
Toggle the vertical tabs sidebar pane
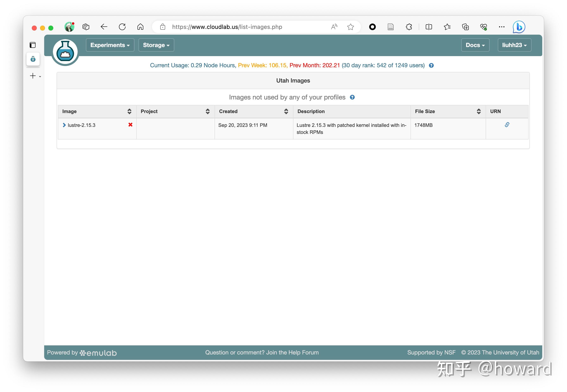click(33, 45)
